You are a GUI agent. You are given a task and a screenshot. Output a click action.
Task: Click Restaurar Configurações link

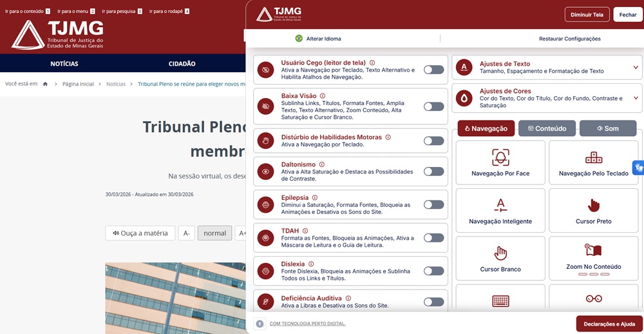pyautogui.click(x=569, y=39)
